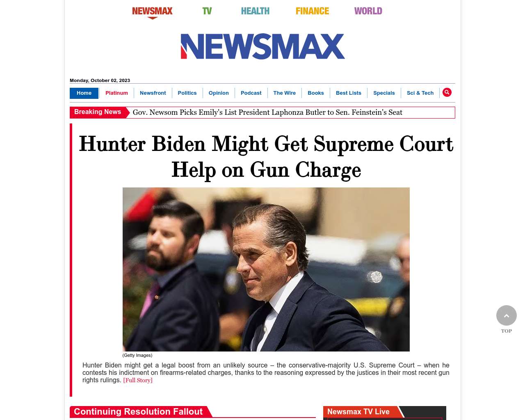The image size is (525, 420).
Task: Open The Wire section
Action: click(x=285, y=93)
